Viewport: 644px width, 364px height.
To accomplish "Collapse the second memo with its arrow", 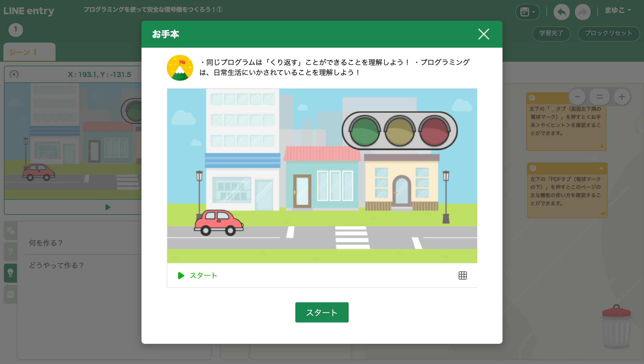I will (x=601, y=168).
